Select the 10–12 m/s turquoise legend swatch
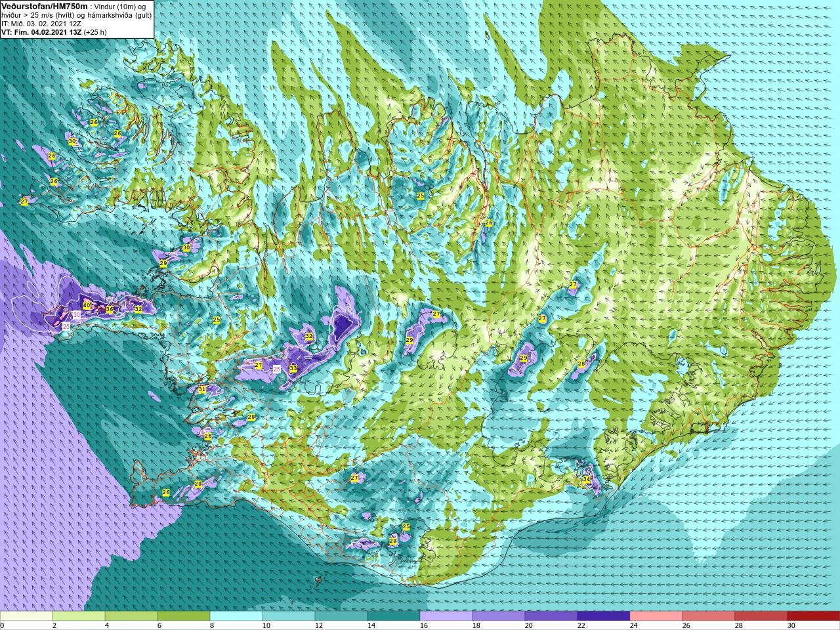Image resolution: width=840 pixels, height=630 pixels. tap(289, 616)
